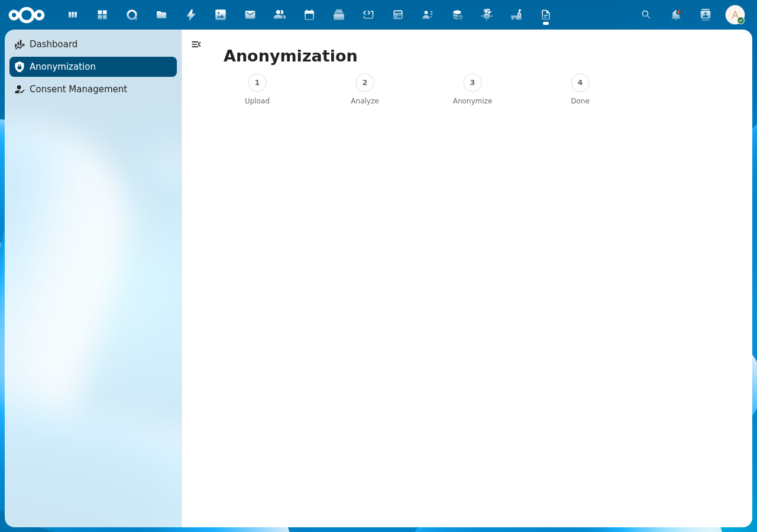Click step 3 Anonymize circle

click(473, 83)
